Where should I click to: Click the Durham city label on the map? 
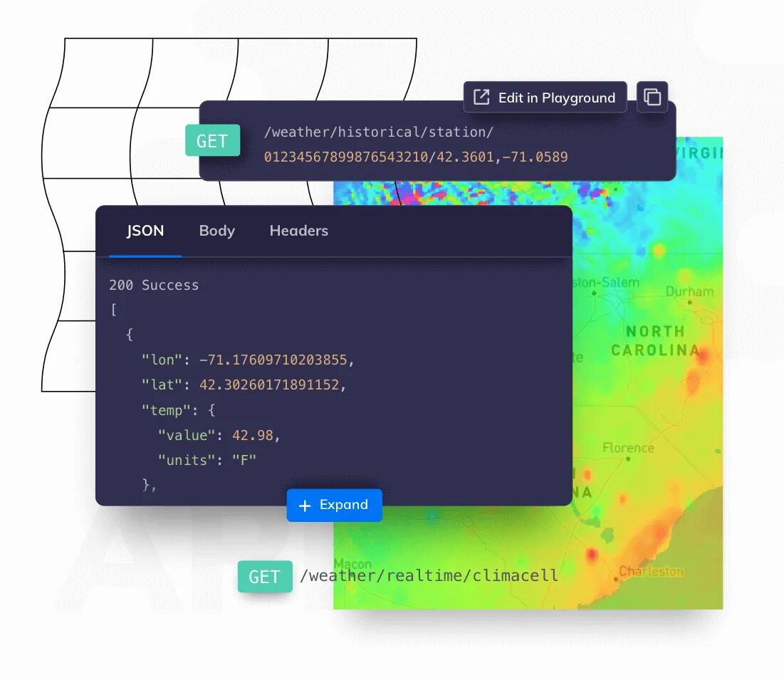click(x=689, y=291)
